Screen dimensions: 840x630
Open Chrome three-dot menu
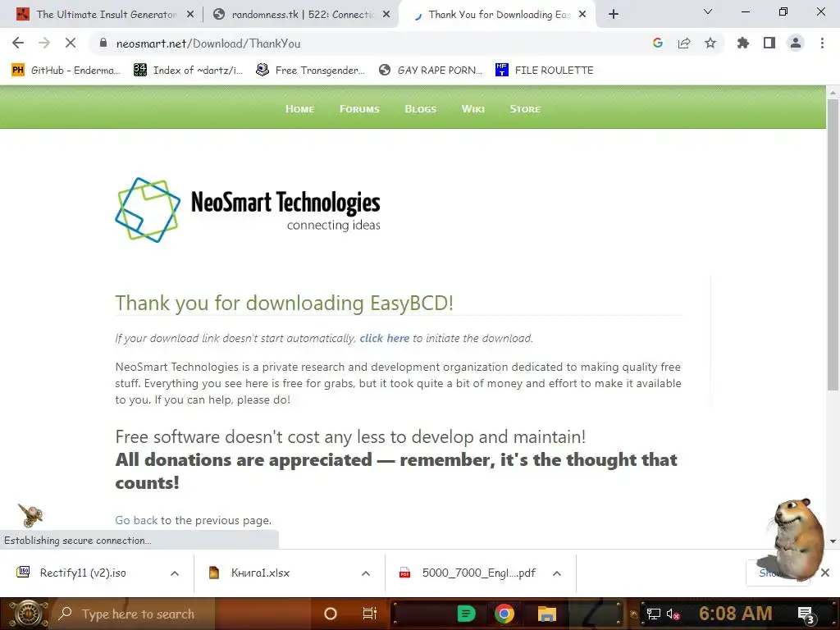pos(822,43)
